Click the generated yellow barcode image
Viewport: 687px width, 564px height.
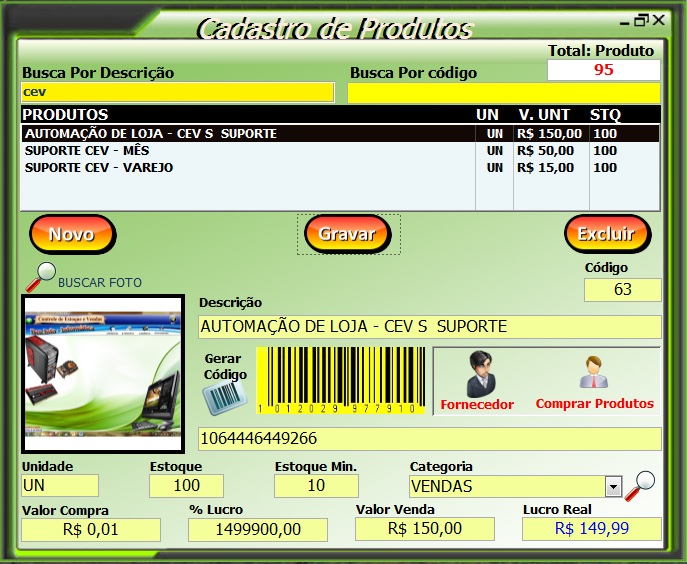click(340, 380)
